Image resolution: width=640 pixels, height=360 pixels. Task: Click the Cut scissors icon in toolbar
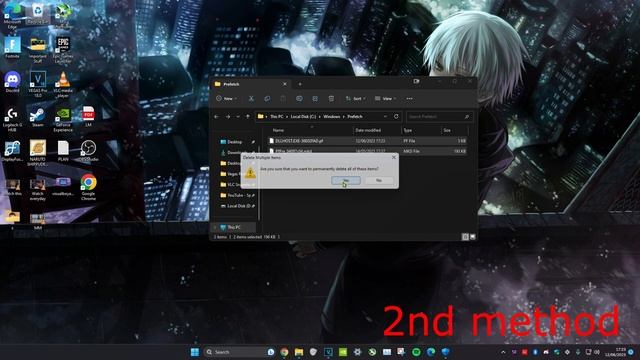[x=251, y=99]
